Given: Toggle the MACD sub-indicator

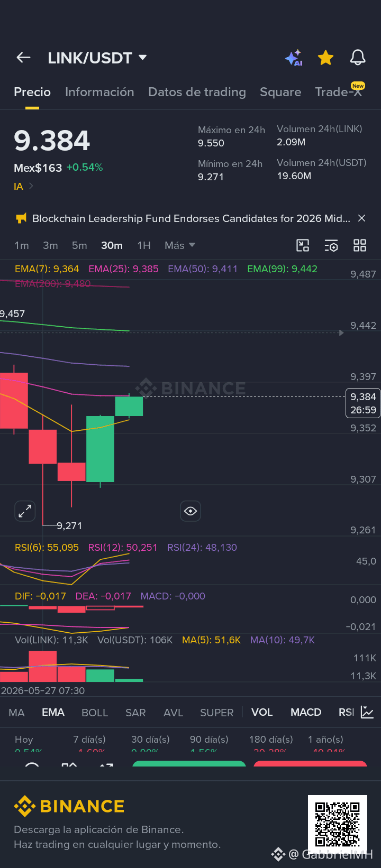Looking at the screenshot, I should (306, 713).
